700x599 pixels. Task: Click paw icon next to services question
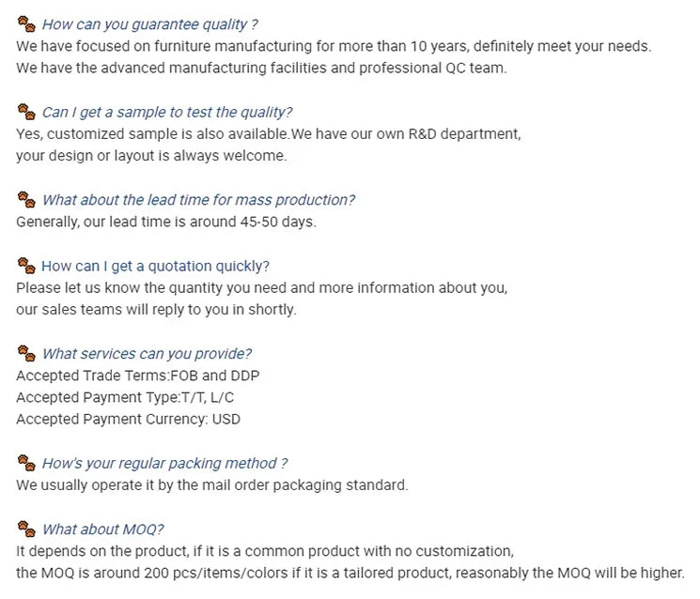coord(26,353)
